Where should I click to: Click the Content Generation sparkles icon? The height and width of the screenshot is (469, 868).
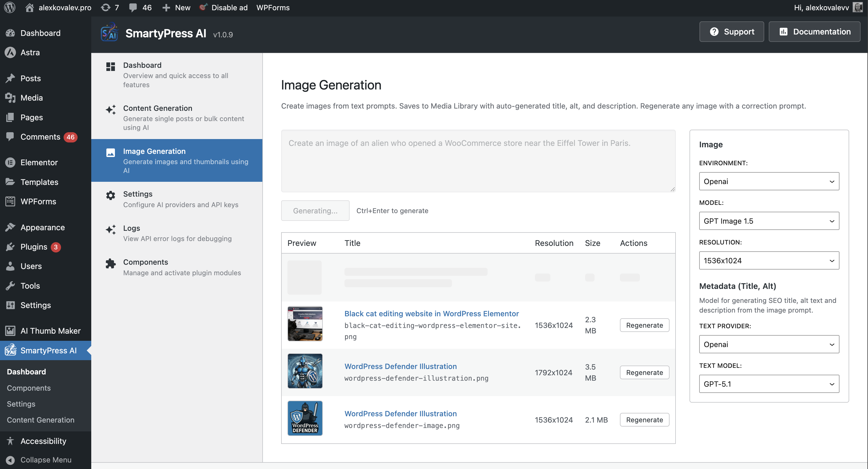pos(111,110)
